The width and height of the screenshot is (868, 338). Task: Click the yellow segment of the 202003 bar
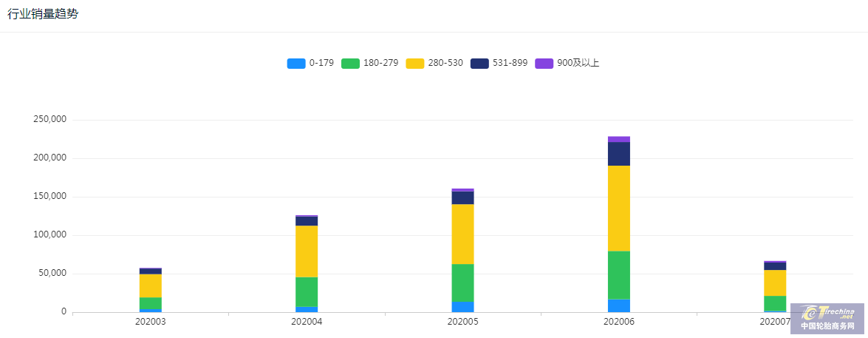[151, 285]
